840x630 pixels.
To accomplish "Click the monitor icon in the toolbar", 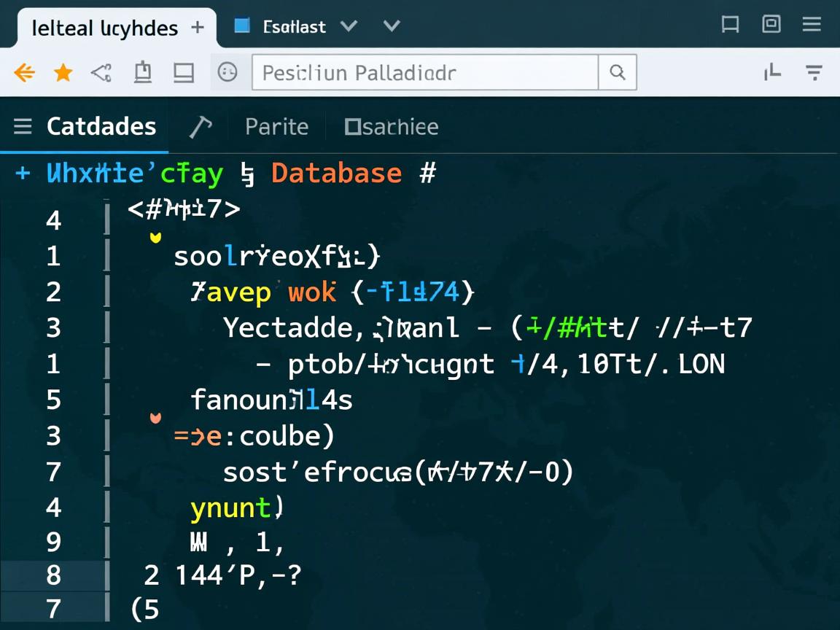I will 183,73.
